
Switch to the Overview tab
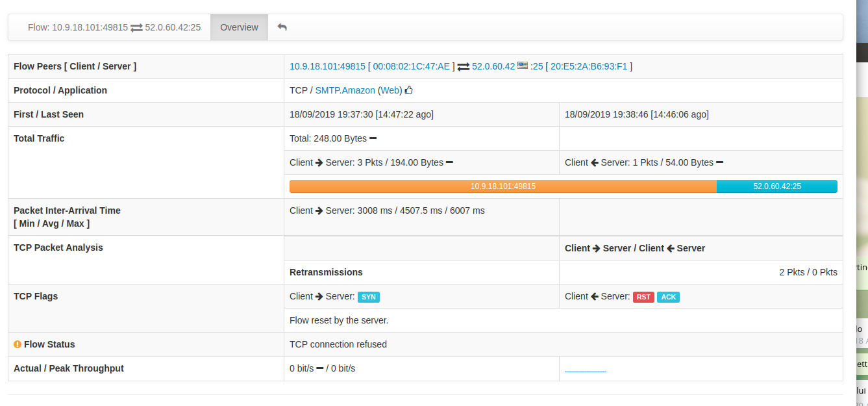tap(239, 27)
